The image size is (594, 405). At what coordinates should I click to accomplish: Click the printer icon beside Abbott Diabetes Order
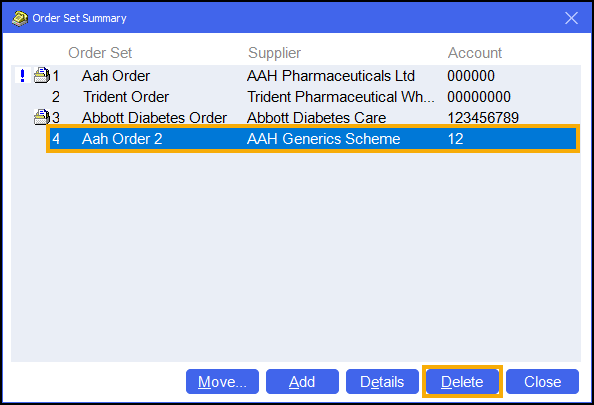click(x=42, y=117)
